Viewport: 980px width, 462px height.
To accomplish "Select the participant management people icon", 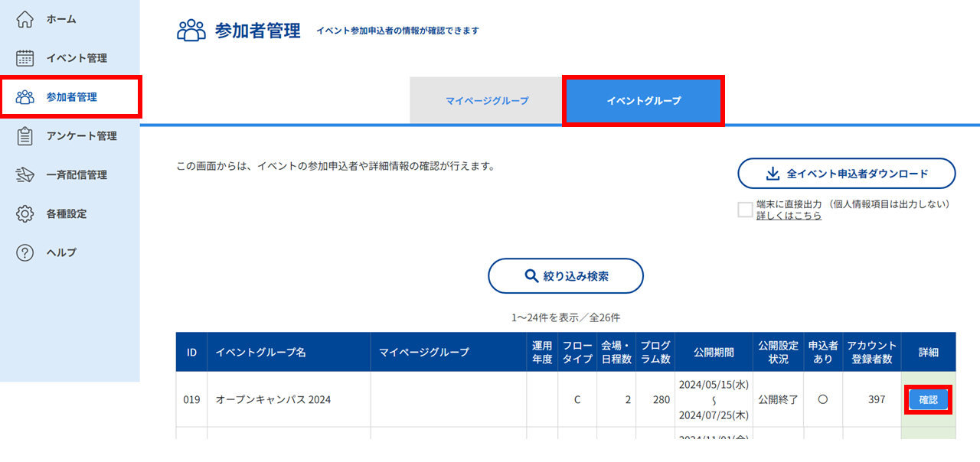I will (x=25, y=97).
